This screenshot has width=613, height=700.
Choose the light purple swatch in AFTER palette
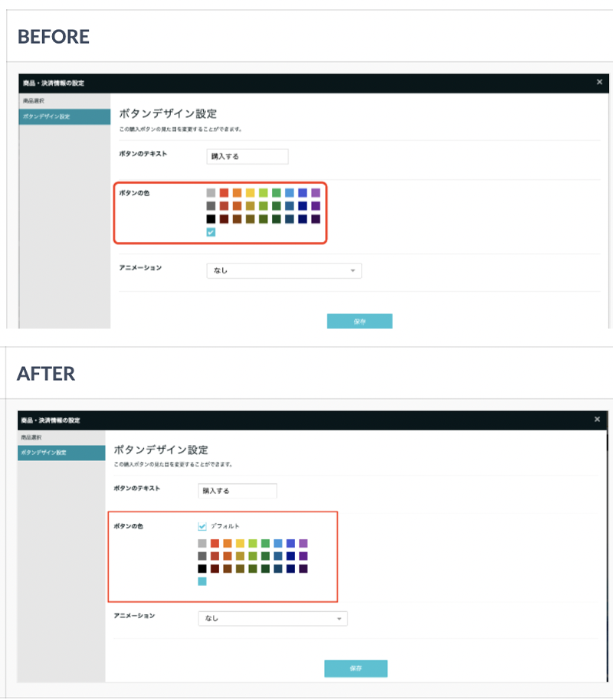coord(303,543)
